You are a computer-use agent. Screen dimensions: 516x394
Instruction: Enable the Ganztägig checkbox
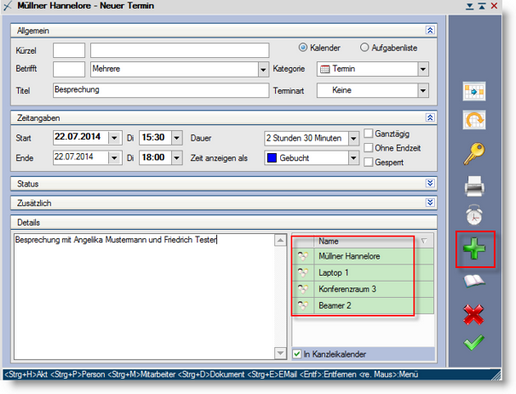(368, 134)
